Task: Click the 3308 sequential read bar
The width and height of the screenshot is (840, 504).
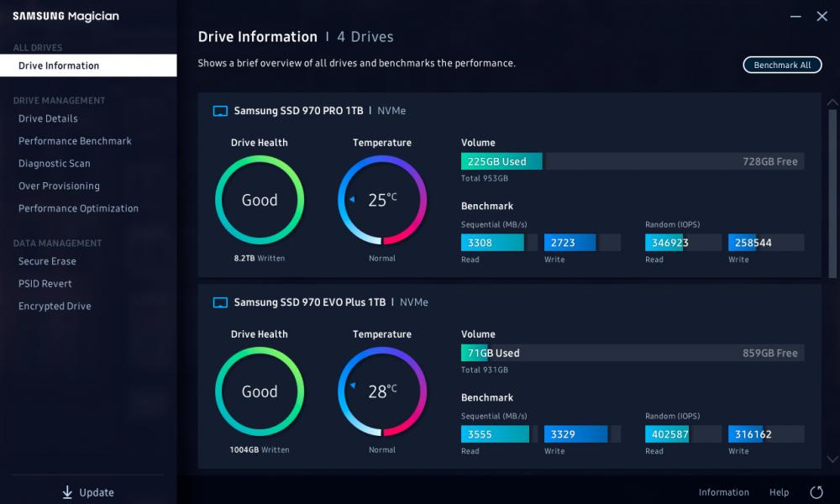Action: point(499,243)
